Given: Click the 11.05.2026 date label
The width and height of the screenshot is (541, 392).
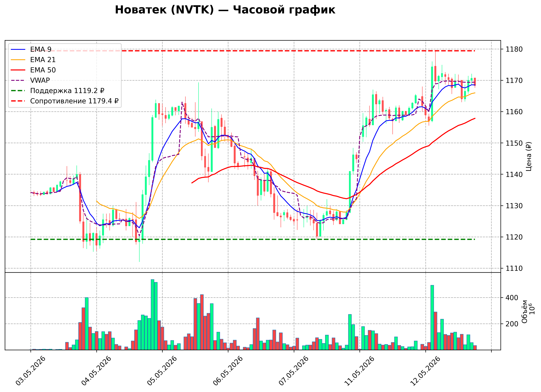Looking at the screenshot, I should point(360,371).
